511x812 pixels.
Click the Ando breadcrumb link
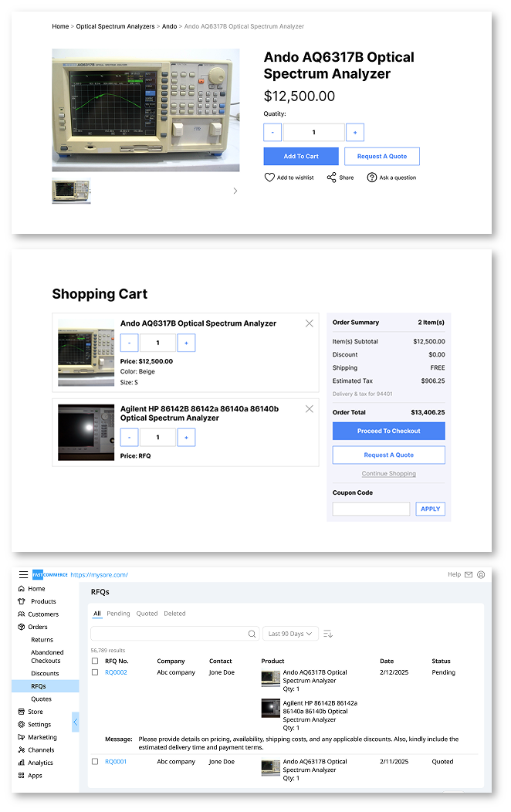(x=169, y=26)
